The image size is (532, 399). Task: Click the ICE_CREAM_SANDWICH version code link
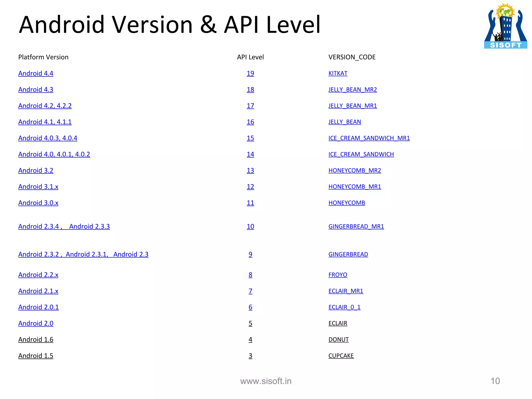[361, 154]
